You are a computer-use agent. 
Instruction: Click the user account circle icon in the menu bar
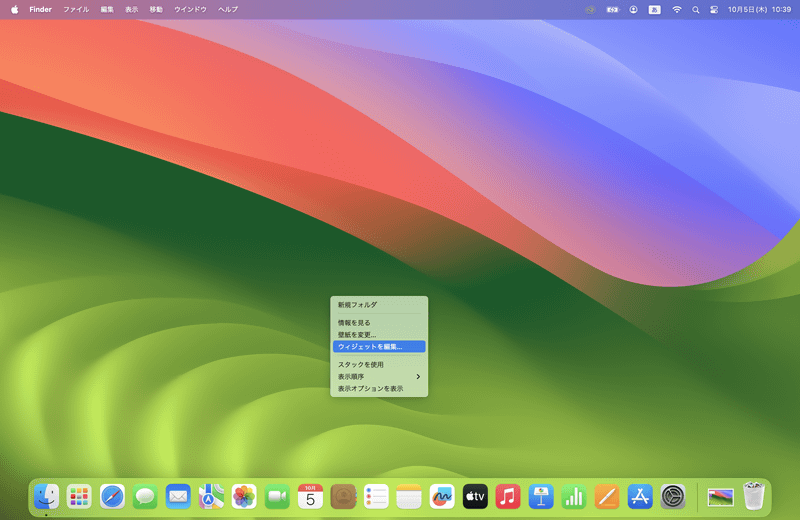tap(633, 9)
